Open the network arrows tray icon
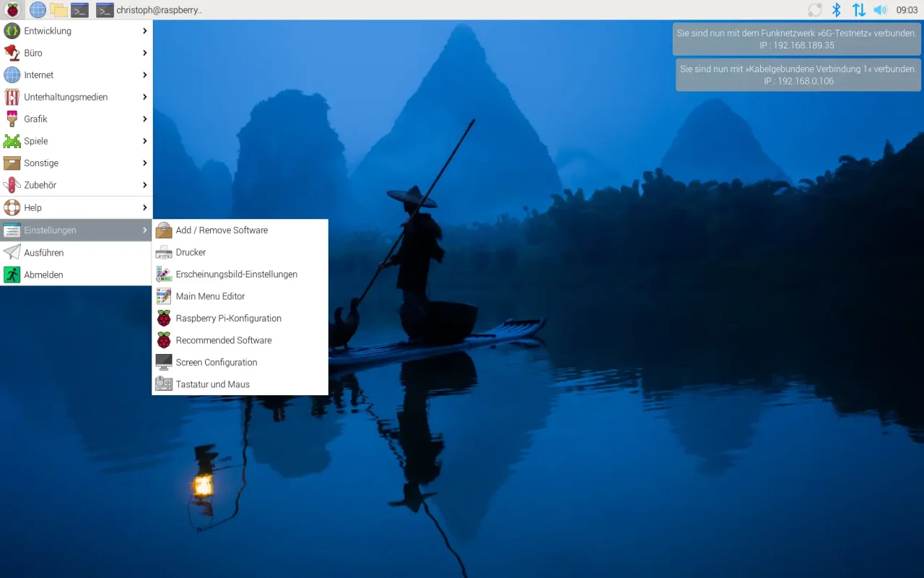Image resolution: width=924 pixels, height=578 pixels. [x=858, y=10]
